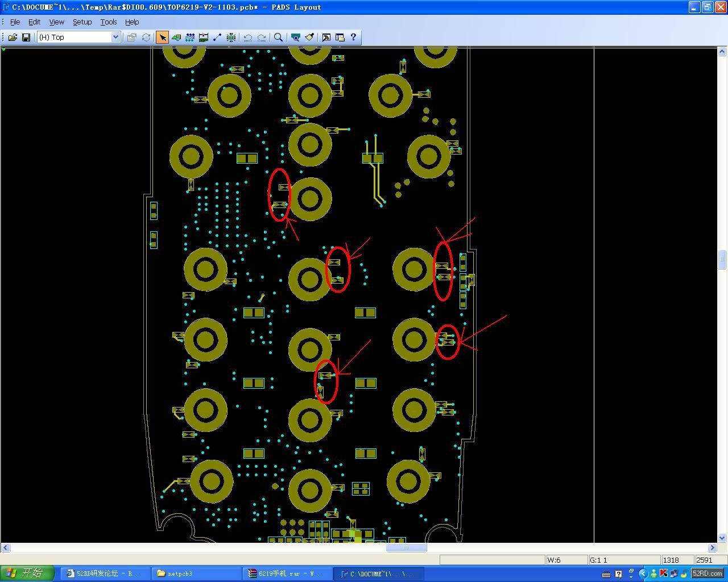Viewport: 728px width, 582px height.
Task: Click the vertical scrollbar thumb
Action: point(722,259)
